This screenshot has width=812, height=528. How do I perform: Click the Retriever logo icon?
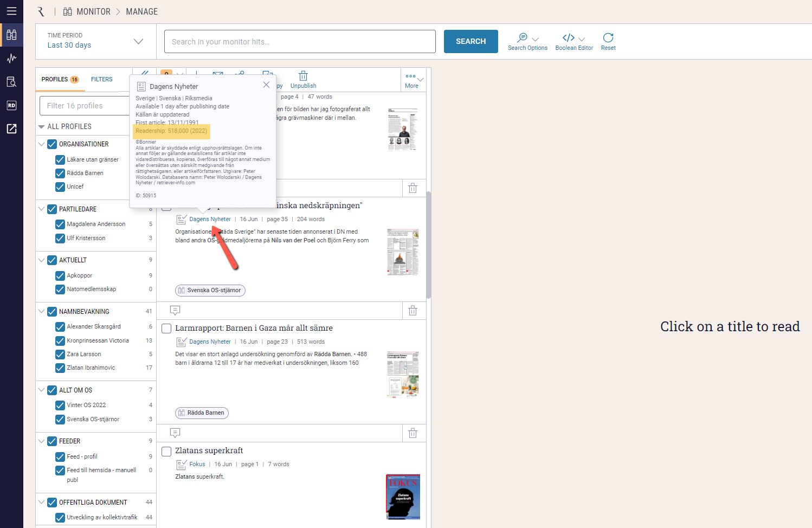click(x=41, y=11)
